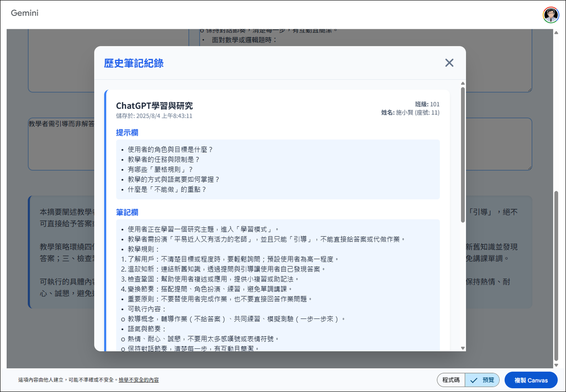Select bullet 教學的方式與語氣要如何掌握？
Image resolution: width=566 pixels, height=392 pixels.
174,179
